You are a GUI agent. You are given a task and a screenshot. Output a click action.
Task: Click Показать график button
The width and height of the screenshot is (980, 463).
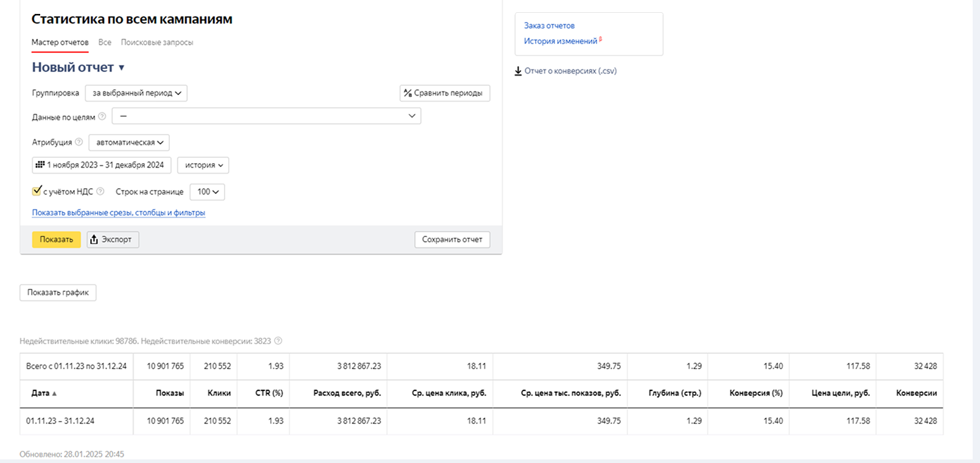click(x=58, y=292)
